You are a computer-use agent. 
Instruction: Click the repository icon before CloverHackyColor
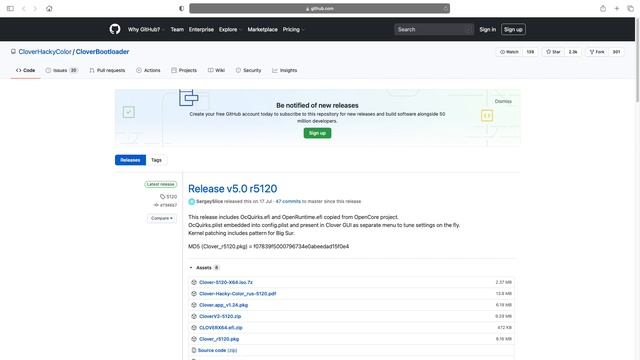(x=13, y=52)
